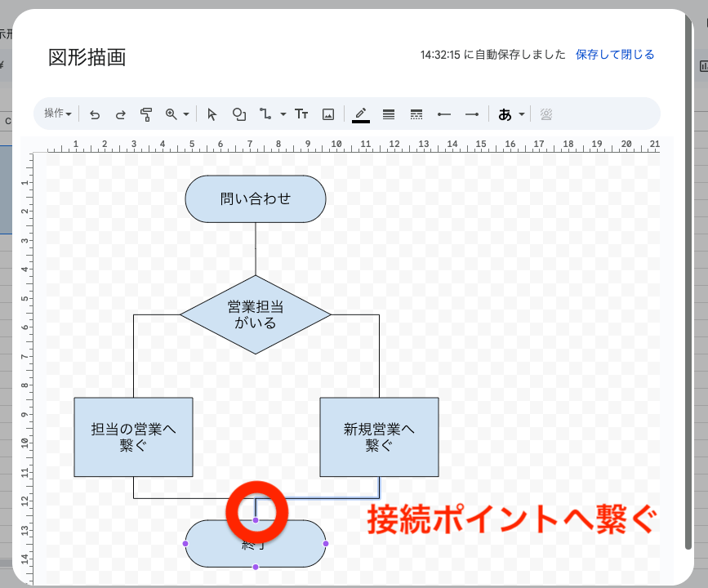This screenshot has width=708, height=588.
Task: Click the 保存して閉じる link
Action: pos(615,54)
